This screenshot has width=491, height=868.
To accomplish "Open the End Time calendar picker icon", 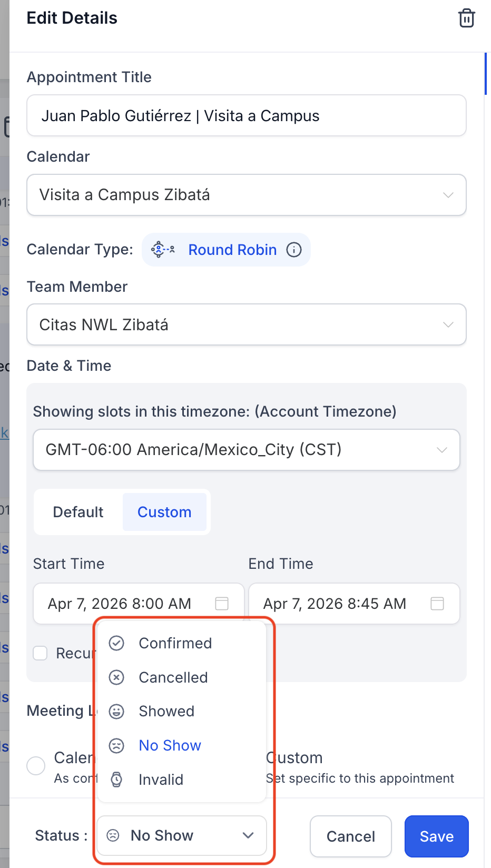I will click(x=437, y=604).
